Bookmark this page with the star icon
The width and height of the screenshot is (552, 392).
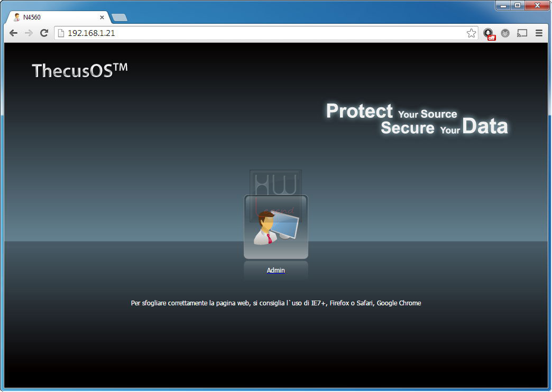471,33
